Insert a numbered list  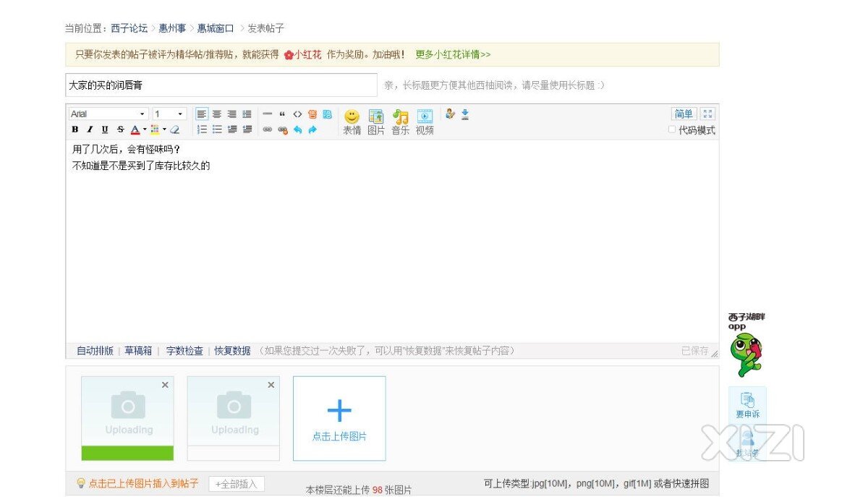202,129
